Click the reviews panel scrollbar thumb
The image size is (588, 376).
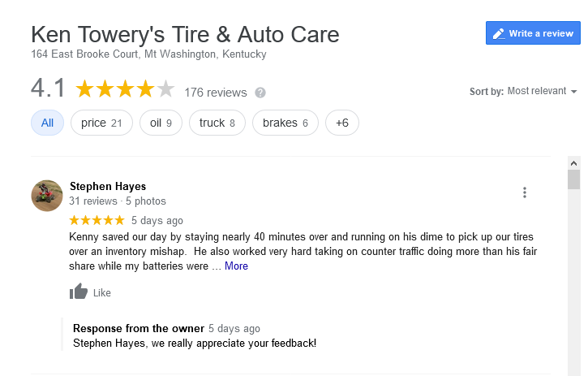tap(573, 179)
